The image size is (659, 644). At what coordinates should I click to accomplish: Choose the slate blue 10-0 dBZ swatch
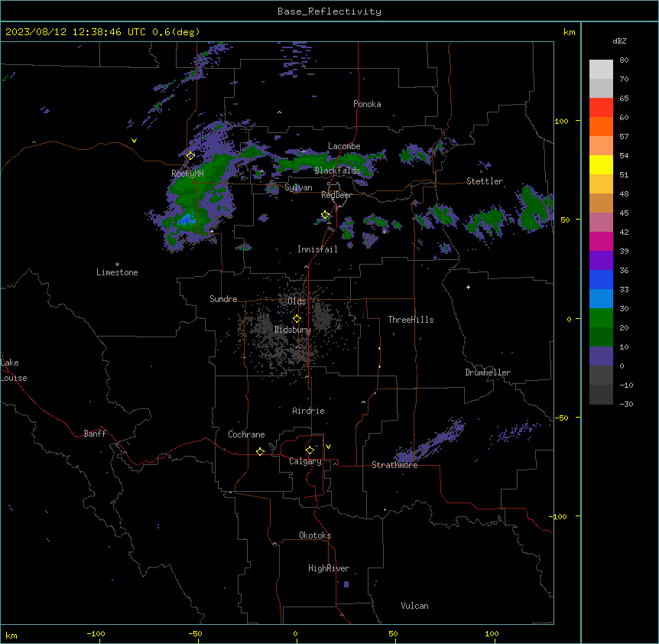click(601, 356)
